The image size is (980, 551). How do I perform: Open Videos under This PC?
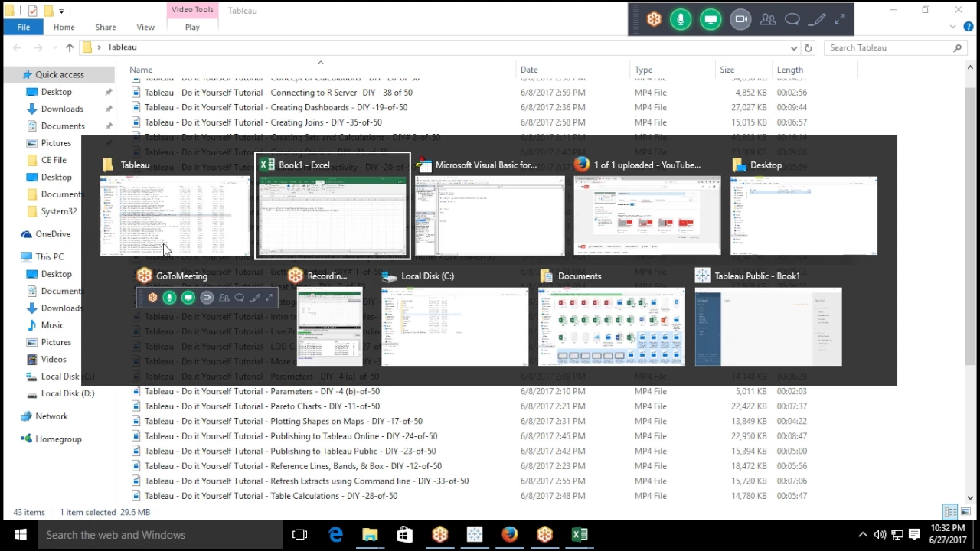coord(54,359)
